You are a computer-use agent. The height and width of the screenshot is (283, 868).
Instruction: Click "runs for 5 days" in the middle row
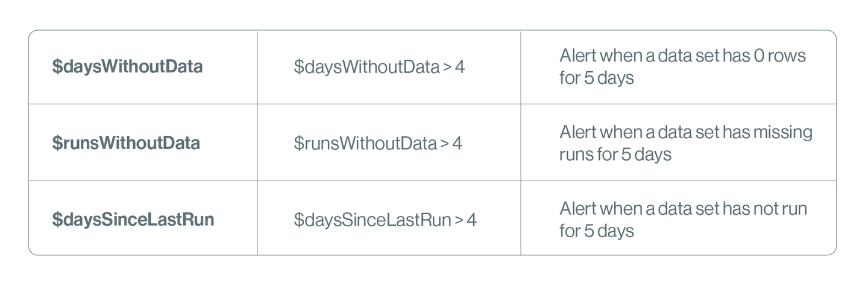[x=615, y=154]
